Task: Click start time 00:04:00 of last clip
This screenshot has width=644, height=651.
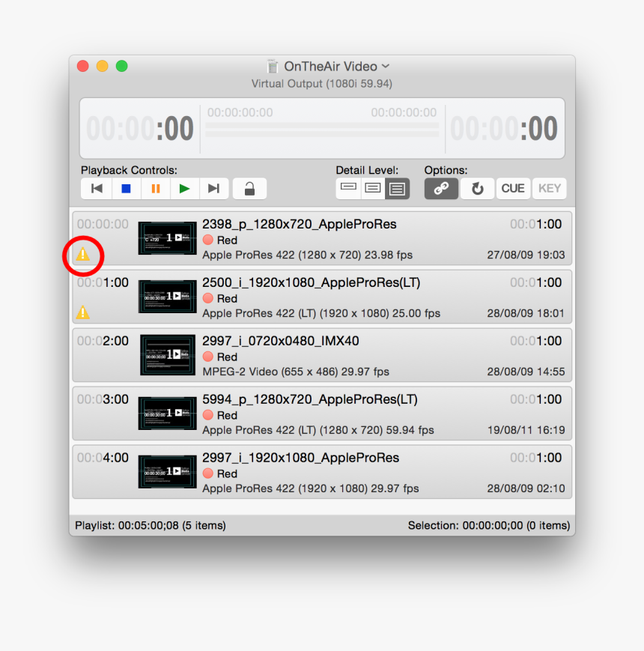Action: [x=103, y=458]
